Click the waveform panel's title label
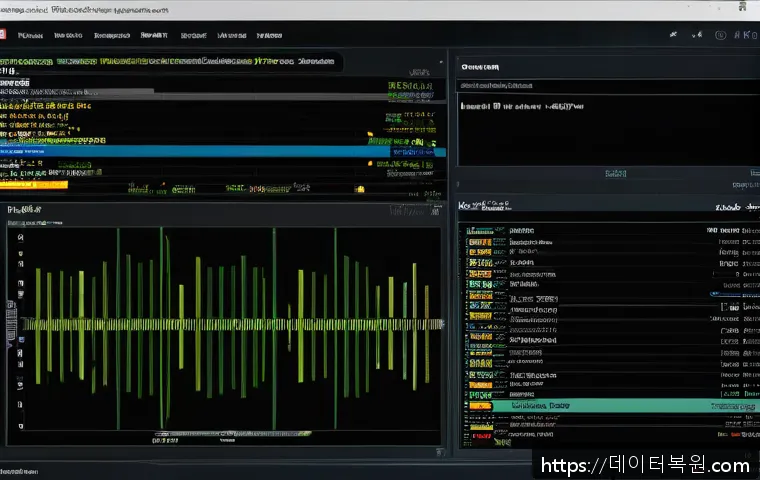 pos(24,210)
